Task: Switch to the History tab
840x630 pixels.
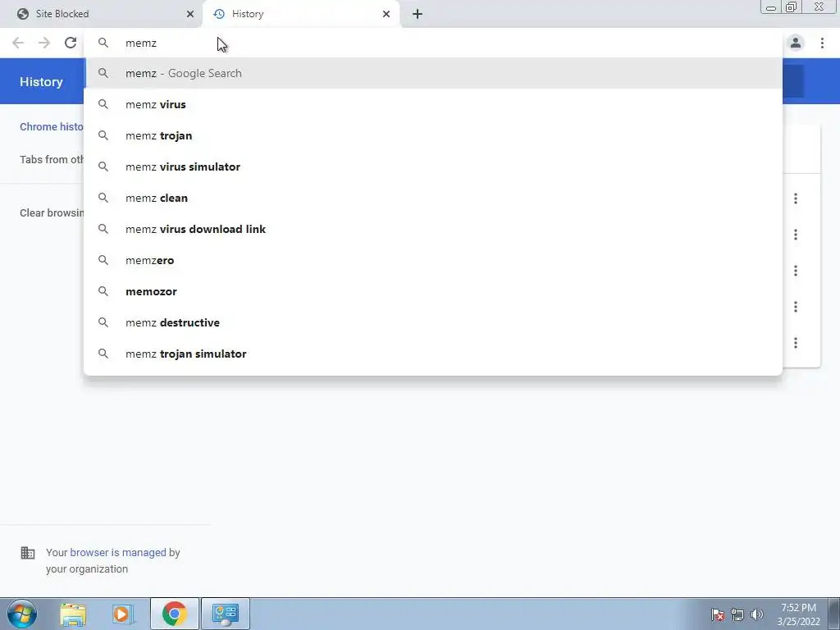Action: 300,14
